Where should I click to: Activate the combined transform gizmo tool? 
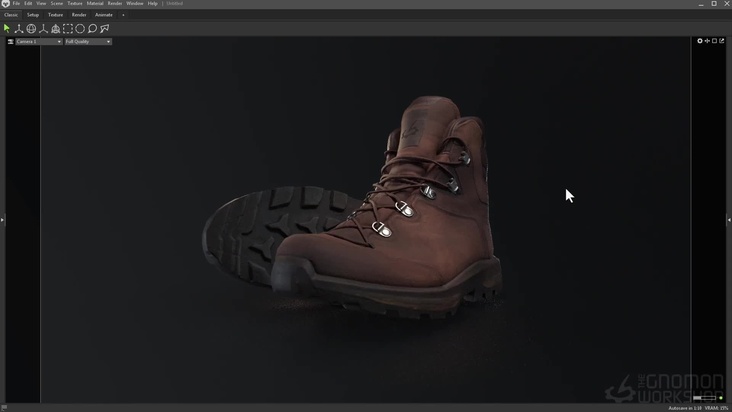[x=56, y=29]
